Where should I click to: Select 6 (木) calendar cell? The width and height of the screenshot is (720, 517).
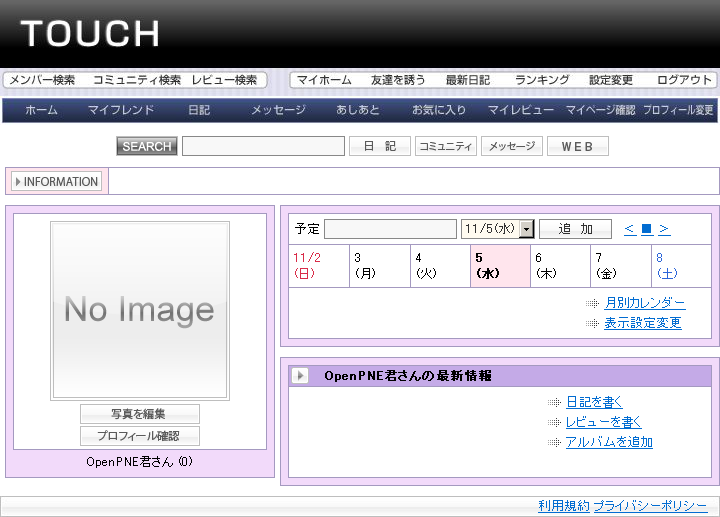pos(561,266)
